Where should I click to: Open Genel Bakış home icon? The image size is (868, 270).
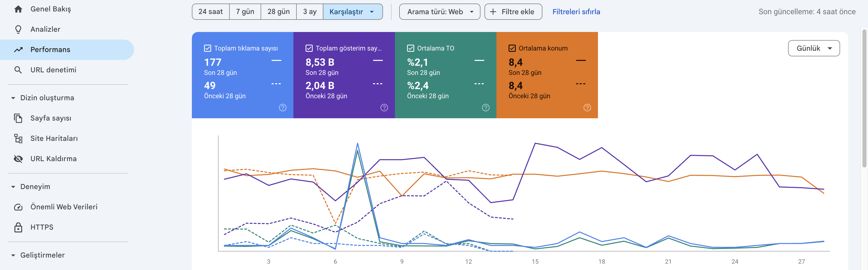pos(18,9)
